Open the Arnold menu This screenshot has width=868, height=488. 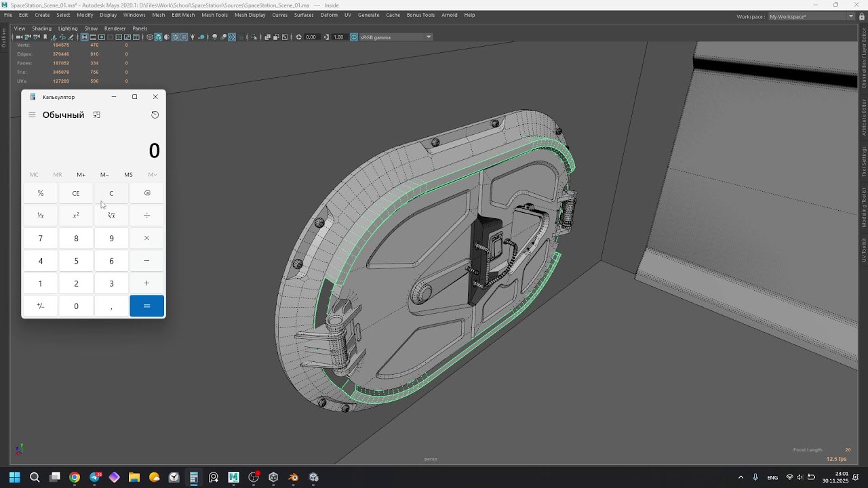[x=449, y=15]
